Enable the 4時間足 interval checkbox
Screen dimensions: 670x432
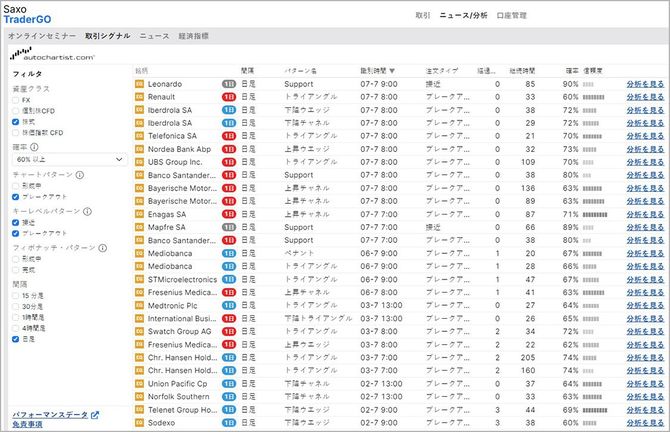pyautogui.click(x=16, y=328)
